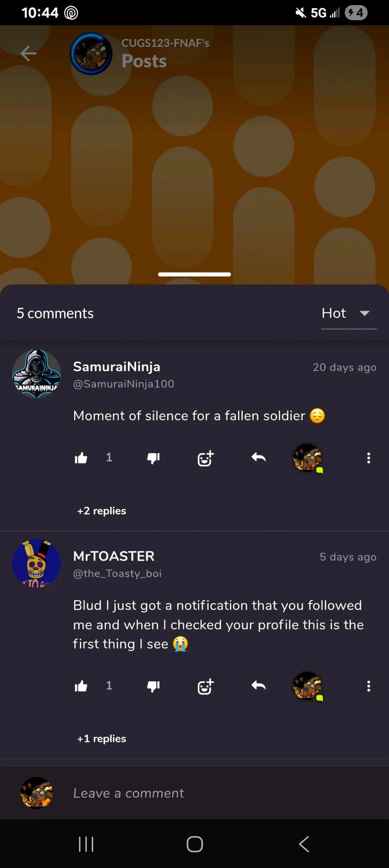Image resolution: width=389 pixels, height=868 pixels.
Task: Dislike SamuraiNinja's comment with thumbs down
Action: (154, 458)
